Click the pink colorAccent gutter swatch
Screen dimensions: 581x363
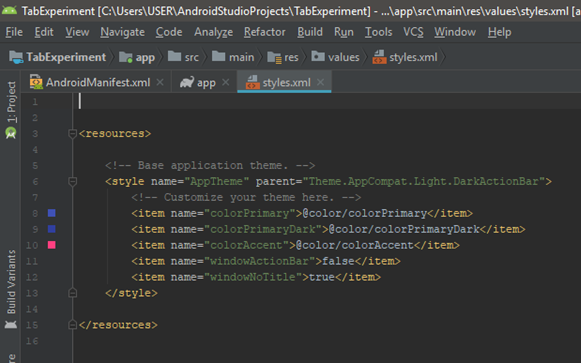[52, 245]
